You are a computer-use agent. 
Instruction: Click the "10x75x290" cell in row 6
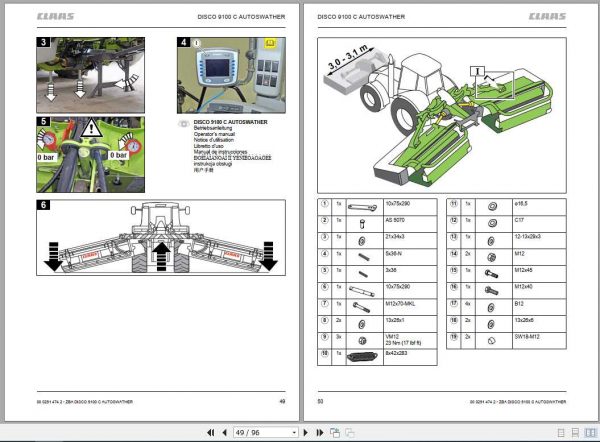pos(410,290)
